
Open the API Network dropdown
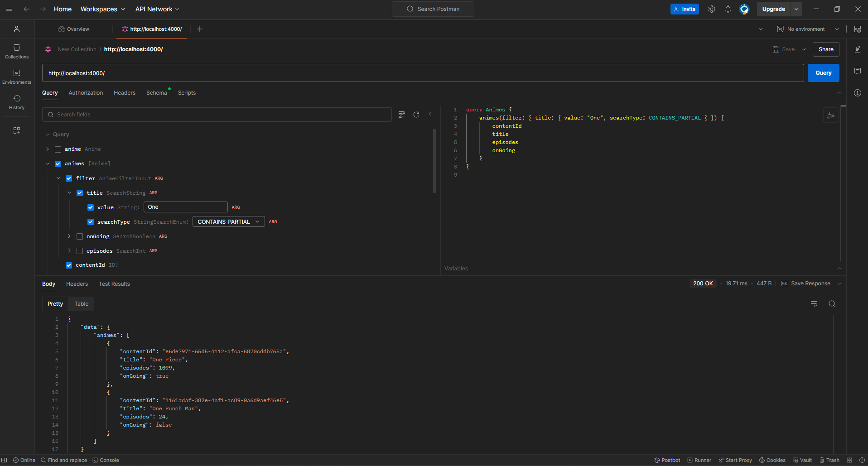[157, 9]
